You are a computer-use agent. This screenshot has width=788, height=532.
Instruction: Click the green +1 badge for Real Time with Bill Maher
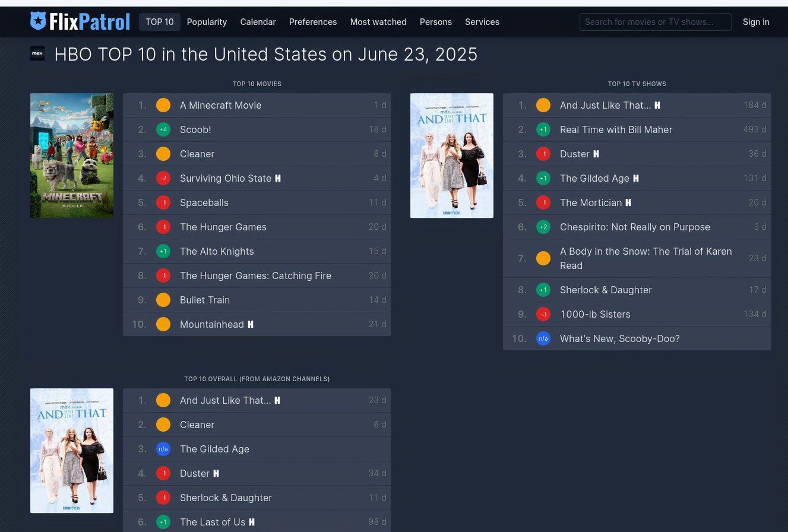(x=543, y=129)
